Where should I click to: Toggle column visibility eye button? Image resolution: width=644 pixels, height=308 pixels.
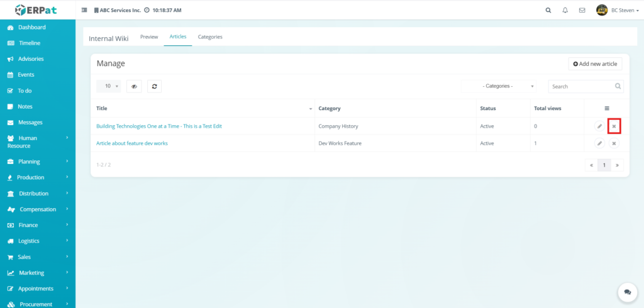click(134, 86)
